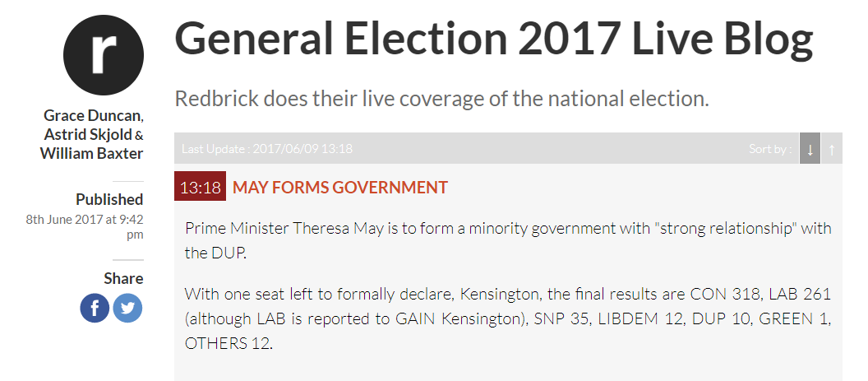Click the 13:18 timestamp badge

click(x=201, y=187)
